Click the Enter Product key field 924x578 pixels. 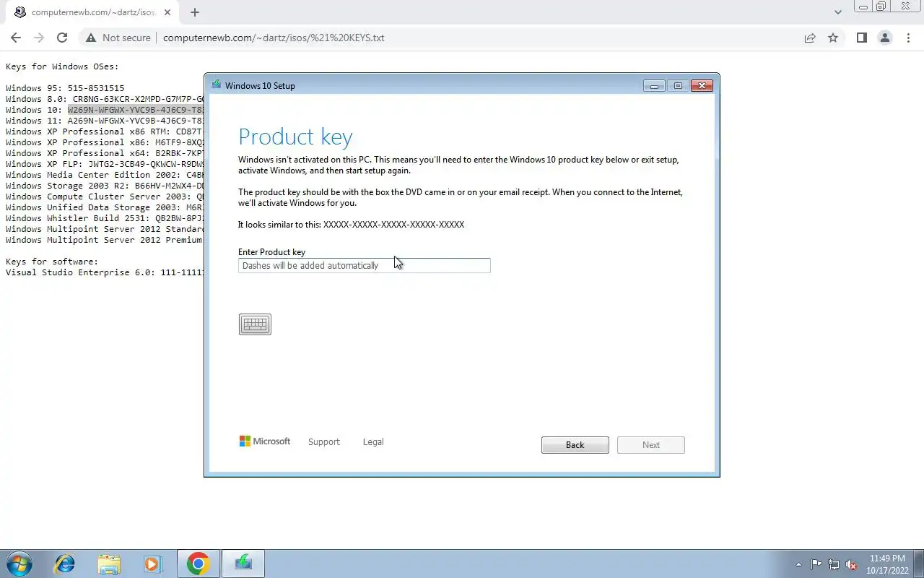click(364, 265)
